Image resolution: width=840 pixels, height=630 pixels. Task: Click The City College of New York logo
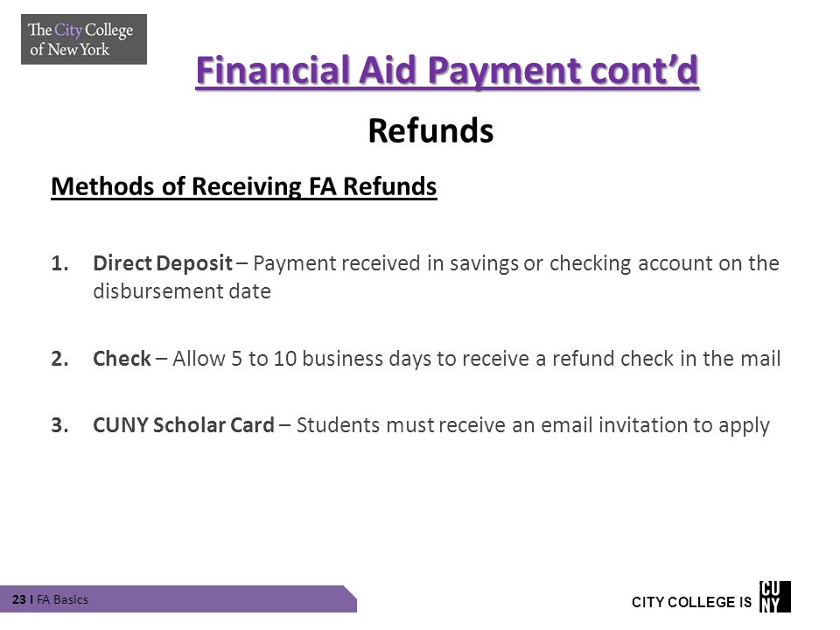(84, 39)
